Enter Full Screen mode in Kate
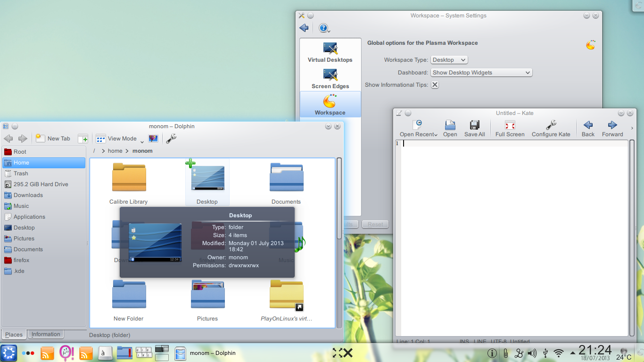 [x=510, y=128]
